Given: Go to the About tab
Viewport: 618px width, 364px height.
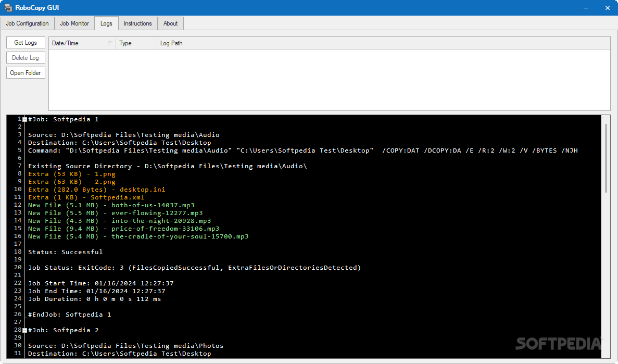Looking at the screenshot, I should (x=171, y=23).
